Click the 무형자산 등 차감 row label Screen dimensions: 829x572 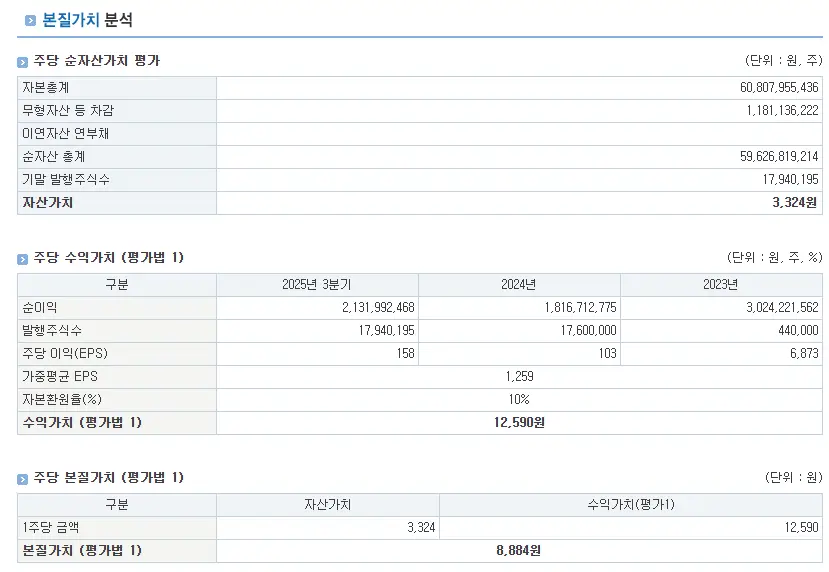point(61,111)
